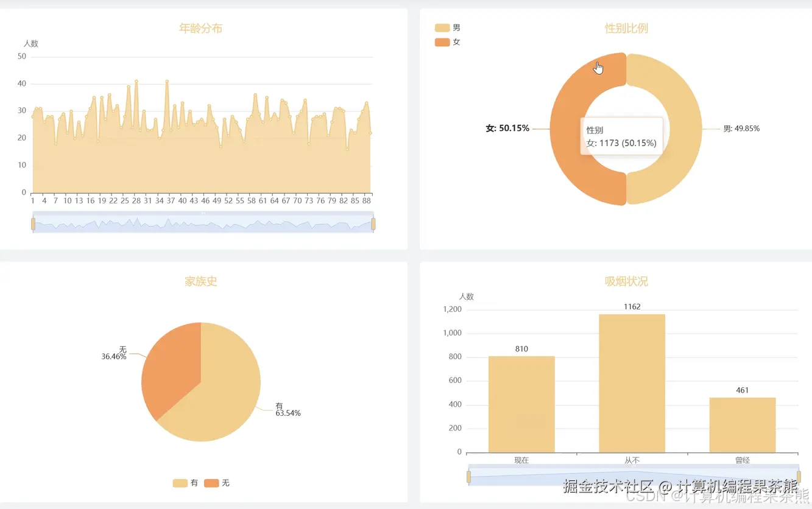
Task: Click the 曾经 x-axis label
Action: [743, 460]
